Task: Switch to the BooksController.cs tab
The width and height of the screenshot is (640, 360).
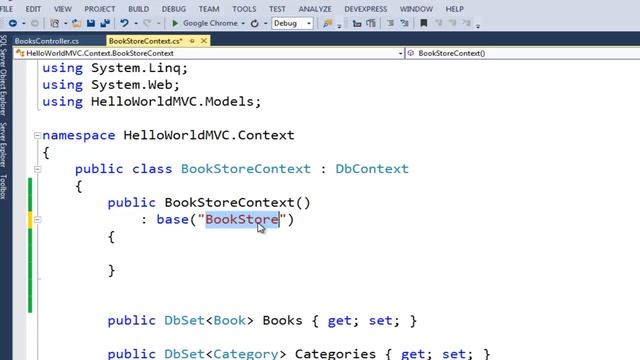Action: [47, 41]
